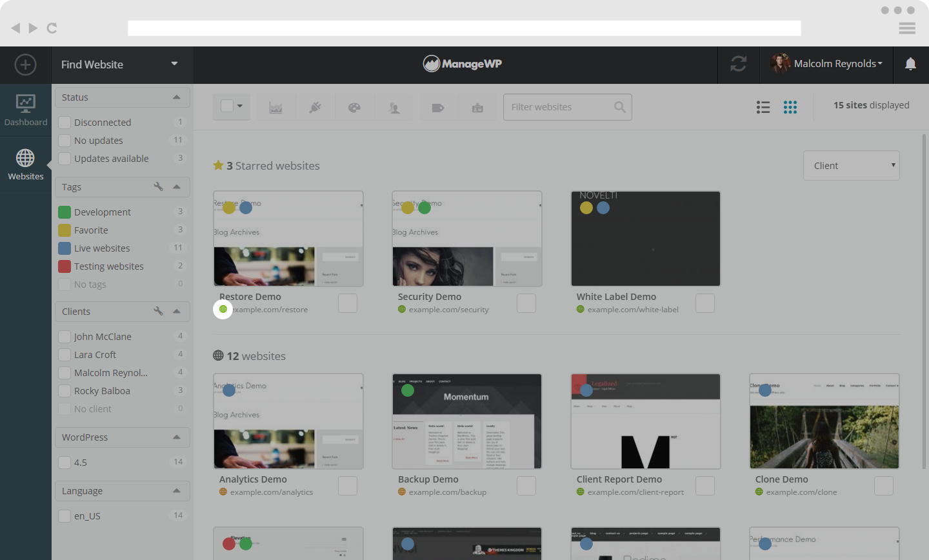The width and height of the screenshot is (929, 560).
Task: Click the wrench icon in Tags header
Action: coord(158,186)
